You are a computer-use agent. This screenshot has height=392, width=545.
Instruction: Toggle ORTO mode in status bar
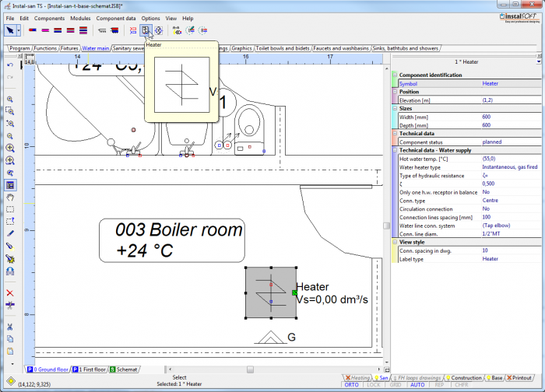point(351,385)
